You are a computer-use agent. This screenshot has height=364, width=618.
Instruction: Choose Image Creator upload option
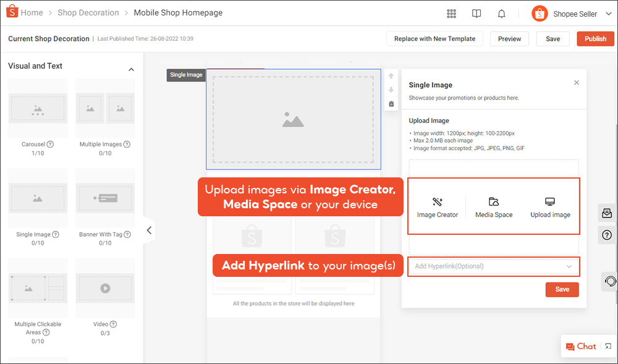(438, 208)
